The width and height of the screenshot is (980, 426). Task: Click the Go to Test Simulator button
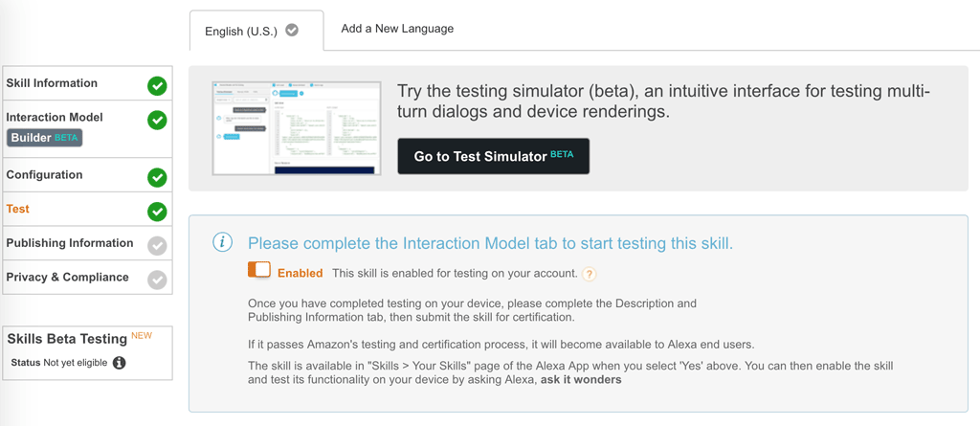click(x=493, y=156)
